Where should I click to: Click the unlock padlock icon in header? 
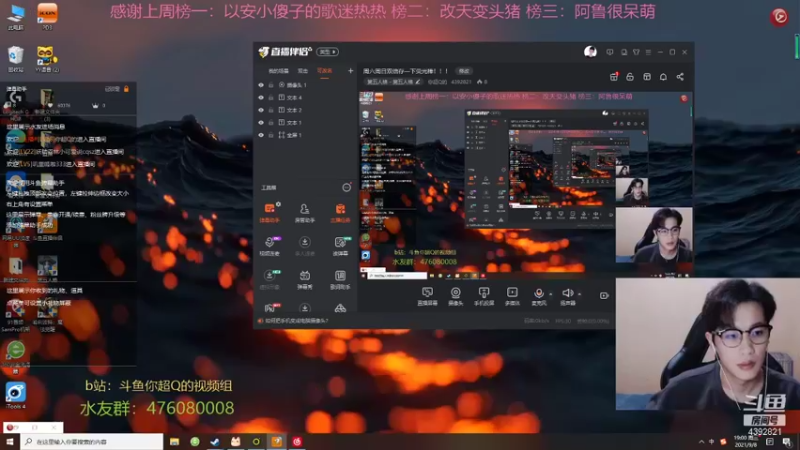(630, 77)
